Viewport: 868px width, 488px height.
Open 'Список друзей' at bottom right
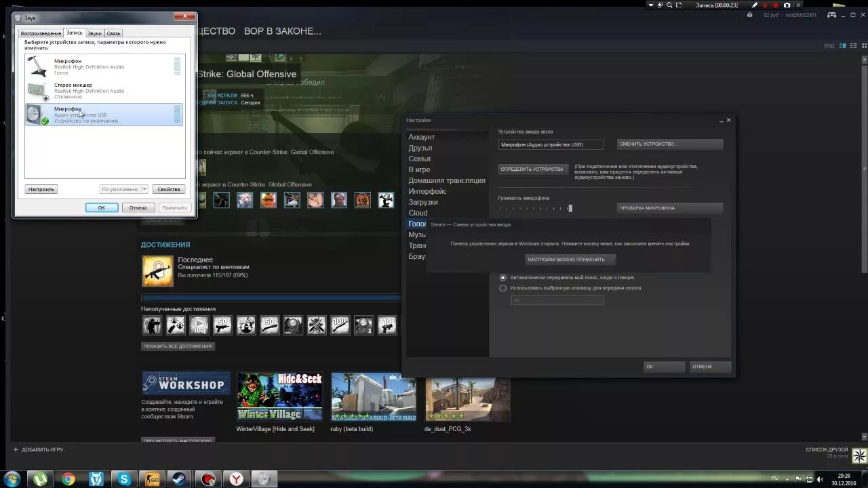[827, 449]
